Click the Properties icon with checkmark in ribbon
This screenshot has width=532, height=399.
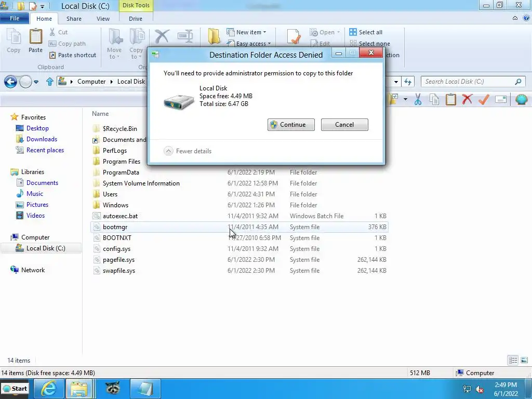tap(293, 36)
